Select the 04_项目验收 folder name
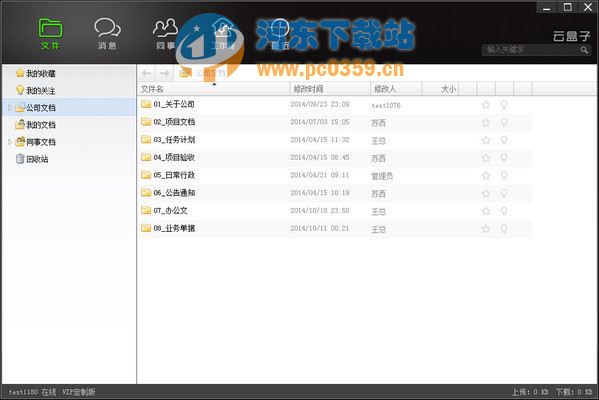The height and width of the screenshot is (400, 599). [174, 157]
